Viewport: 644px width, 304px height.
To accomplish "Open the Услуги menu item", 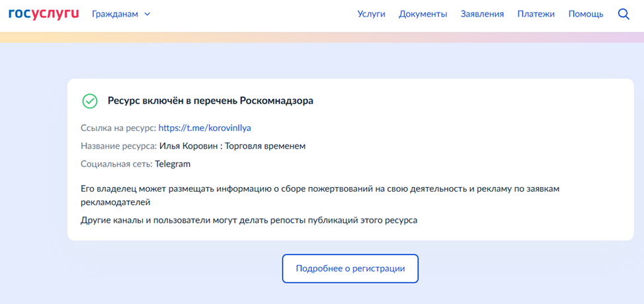I will pyautogui.click(x=372, y=15).
